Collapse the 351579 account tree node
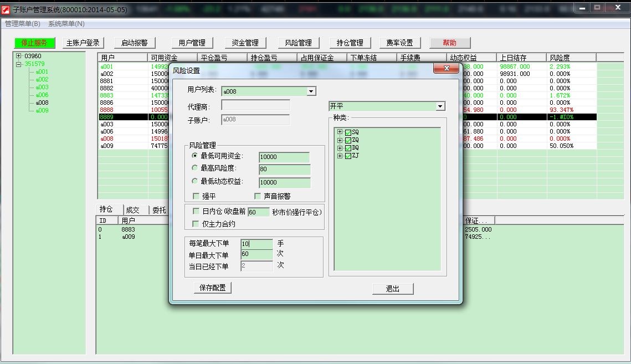631x364 pixels. pos(19,64)
